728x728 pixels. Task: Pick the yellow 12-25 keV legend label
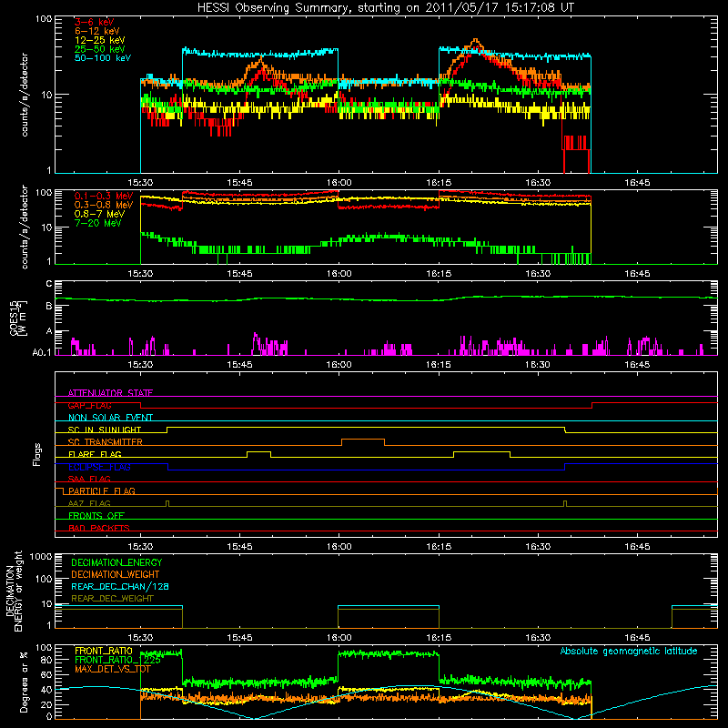pos(100,40)
